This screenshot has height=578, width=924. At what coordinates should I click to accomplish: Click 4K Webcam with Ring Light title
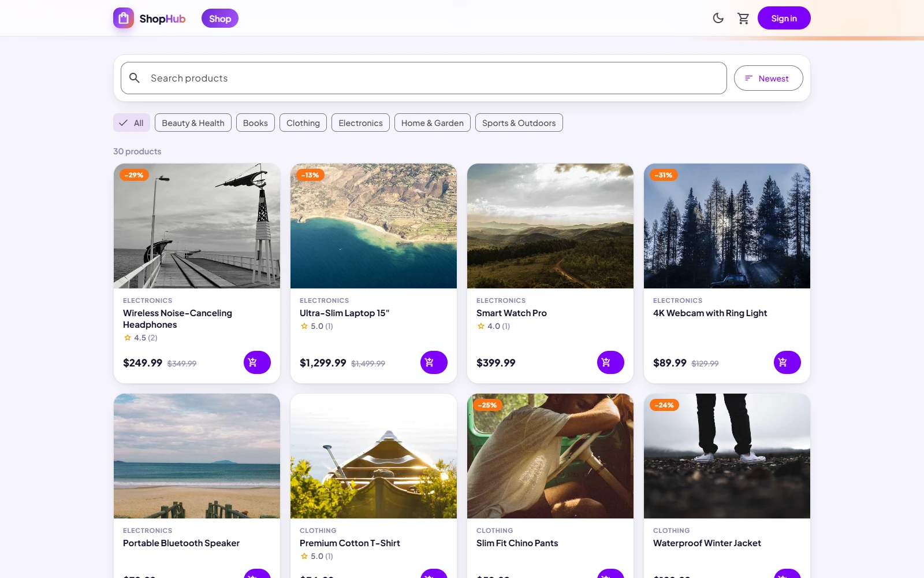click(x=710, y=313)
